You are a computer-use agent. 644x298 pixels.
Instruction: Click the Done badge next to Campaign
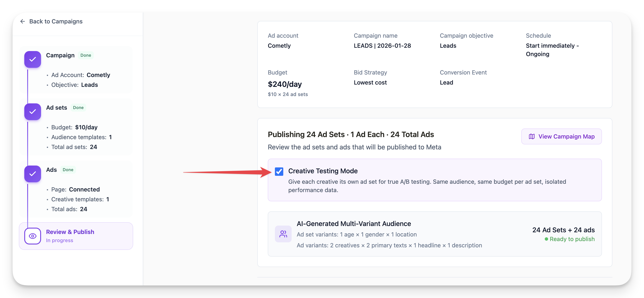86,55
